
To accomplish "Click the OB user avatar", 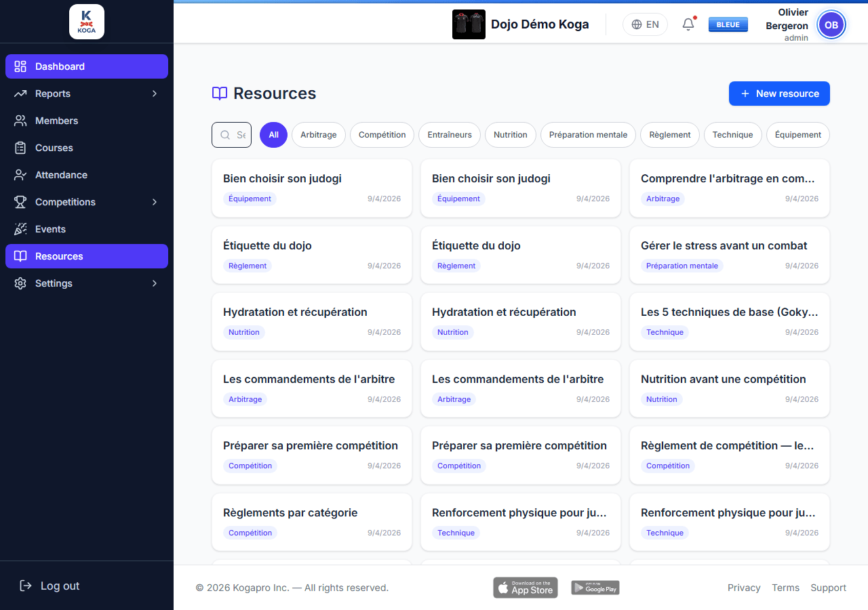I will [831, 24].
